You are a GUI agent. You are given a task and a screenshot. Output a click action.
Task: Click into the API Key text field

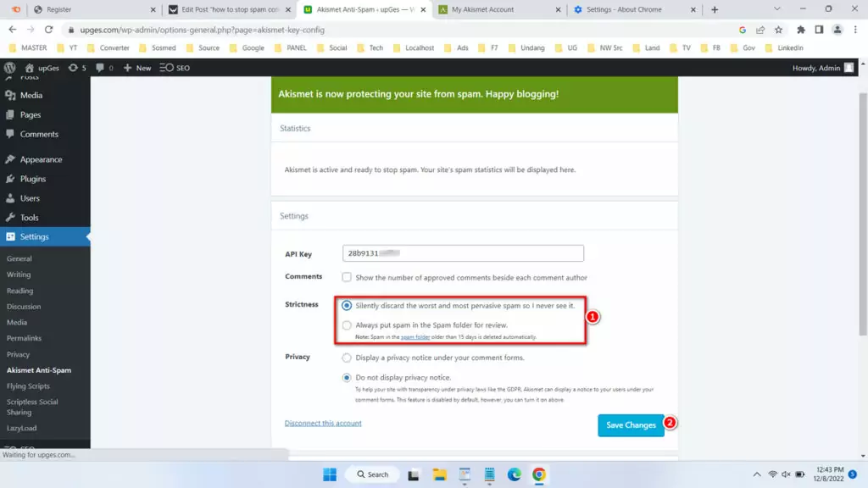coord(463,253)
